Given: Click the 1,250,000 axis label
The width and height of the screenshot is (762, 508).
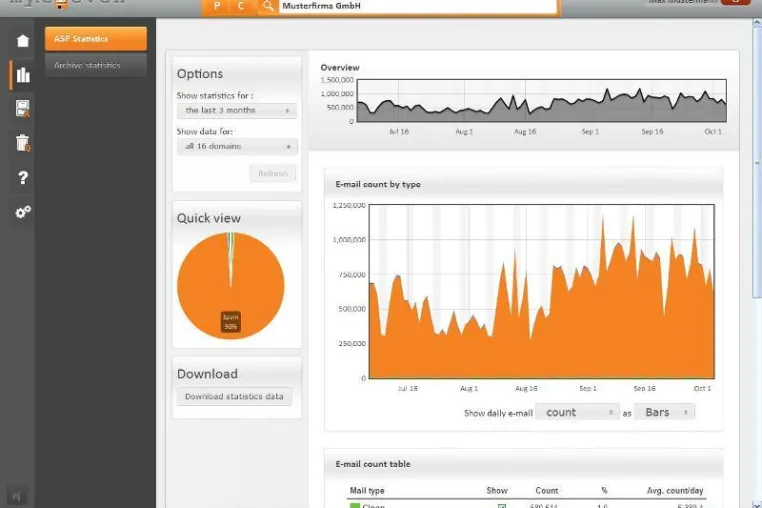Looking at the screenshot, I should click(349, 205).
